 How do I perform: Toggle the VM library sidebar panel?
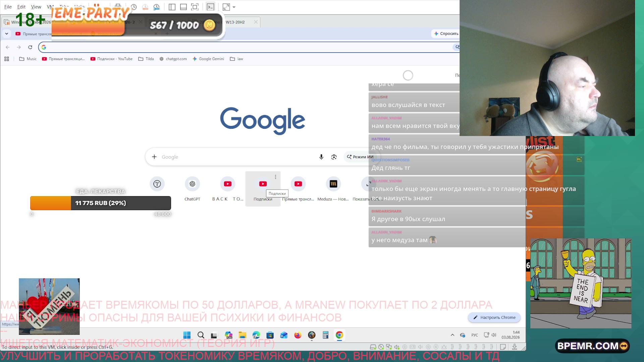click(x=172, y=7)
